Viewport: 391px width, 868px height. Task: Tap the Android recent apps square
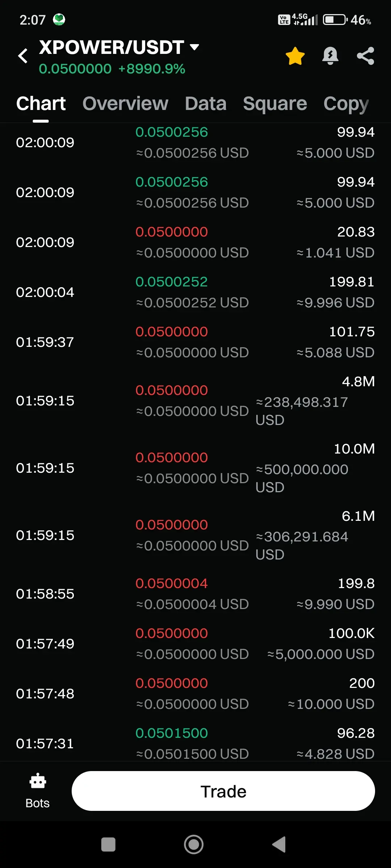(x=108, y=845)
